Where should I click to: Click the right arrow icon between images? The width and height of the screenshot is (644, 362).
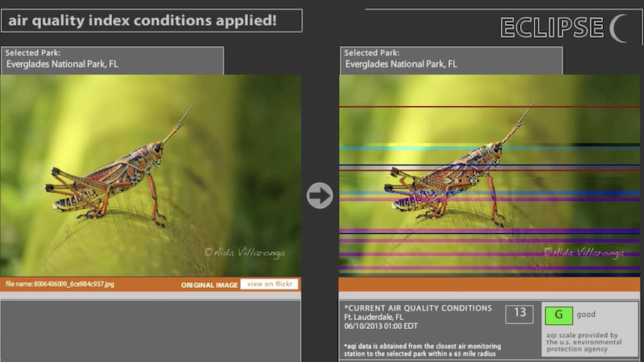pyautogui.click(x=320, y=195)
